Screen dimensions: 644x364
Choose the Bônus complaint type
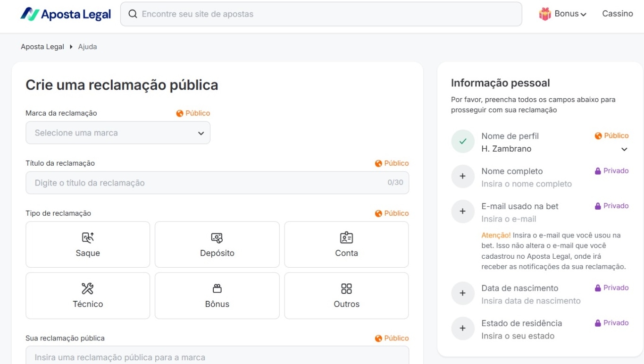[217, 296]
